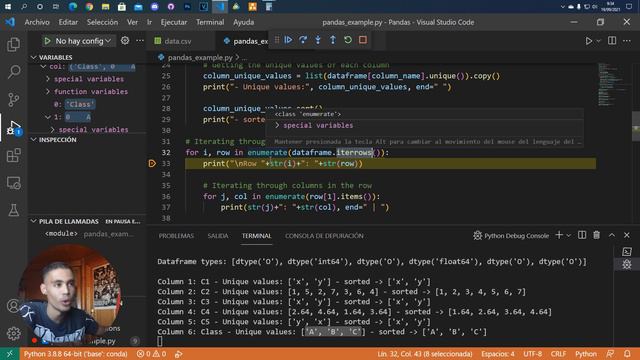Open the Source Control view

click(13, 100)
